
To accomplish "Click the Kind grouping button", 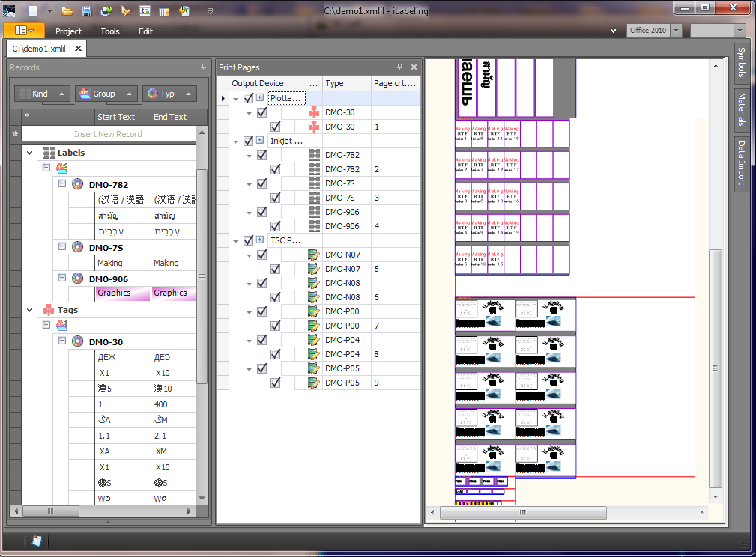I will 43,94.
